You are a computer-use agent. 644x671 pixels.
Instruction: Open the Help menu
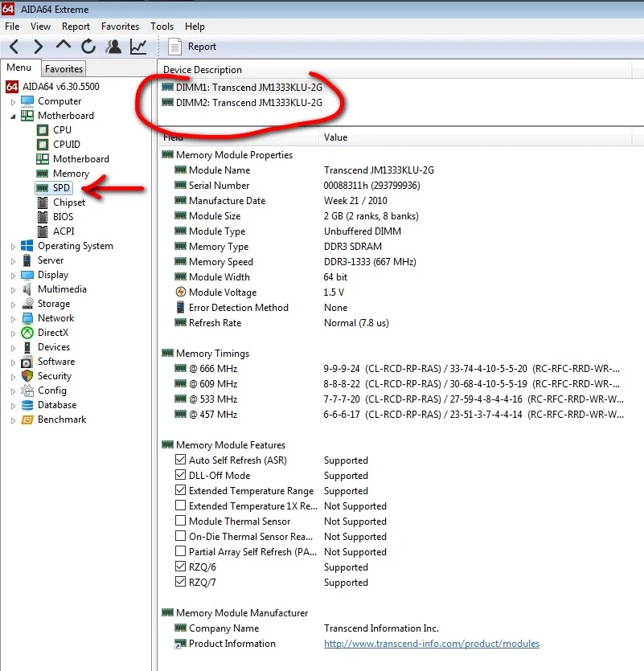point(195,27)
